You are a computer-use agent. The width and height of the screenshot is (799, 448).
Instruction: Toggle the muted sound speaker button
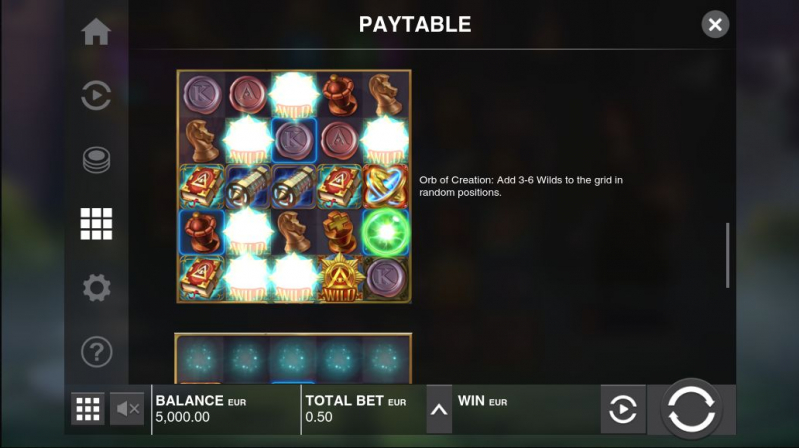click(127, 409)
